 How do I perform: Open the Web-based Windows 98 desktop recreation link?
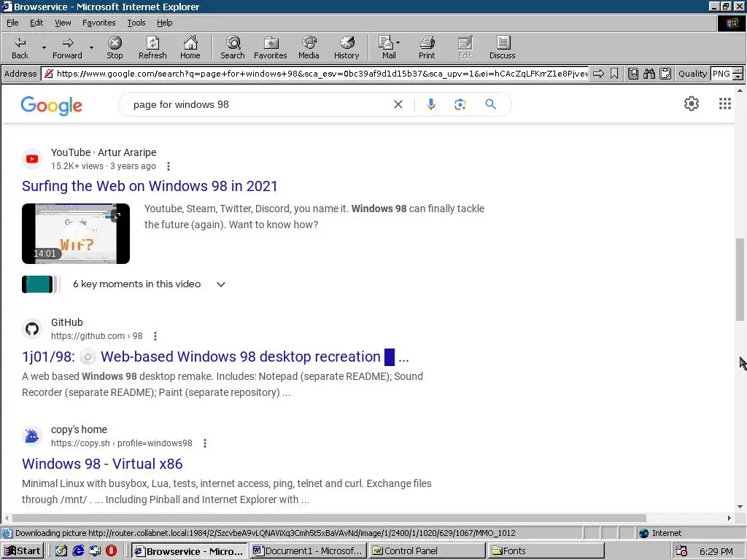215,357
